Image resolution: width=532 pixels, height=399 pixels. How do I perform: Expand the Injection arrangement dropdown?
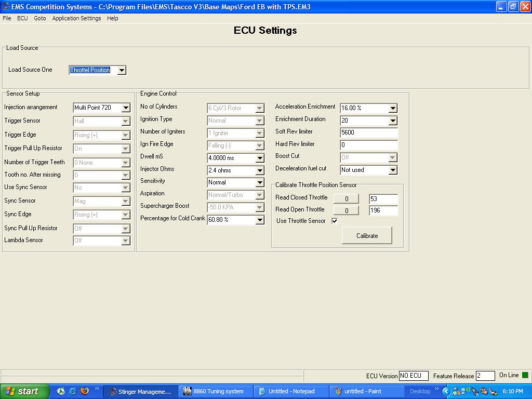coord(126,108)
